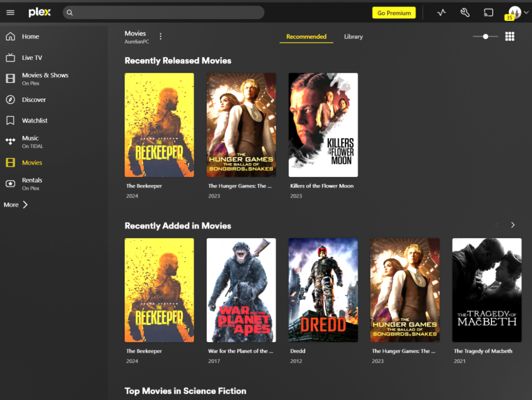Open Discover compass icon
The width and height of the screenshot is (532, 400).
[x=10, y=100]
